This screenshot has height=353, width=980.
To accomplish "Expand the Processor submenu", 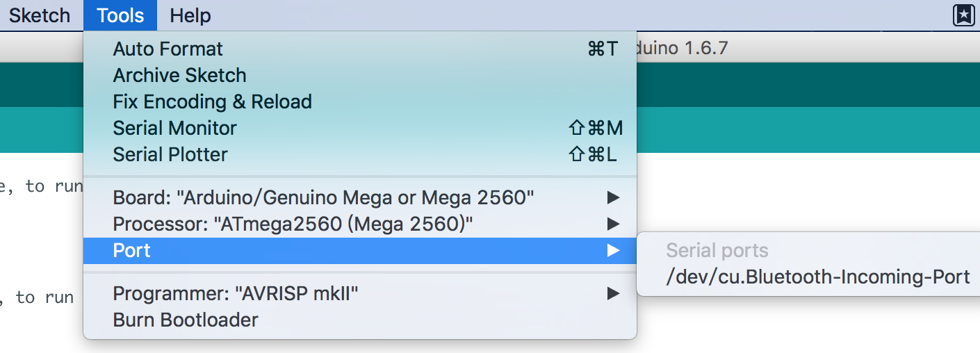I will (x=360, y=224).
